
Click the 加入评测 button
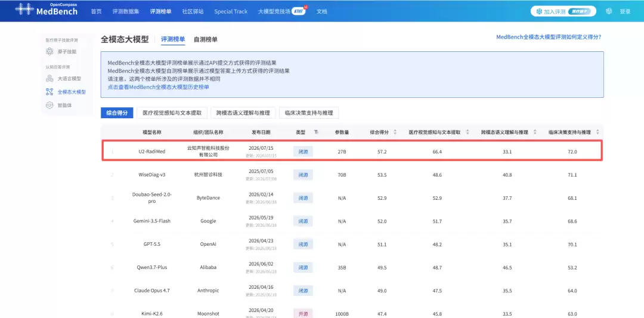563,11
